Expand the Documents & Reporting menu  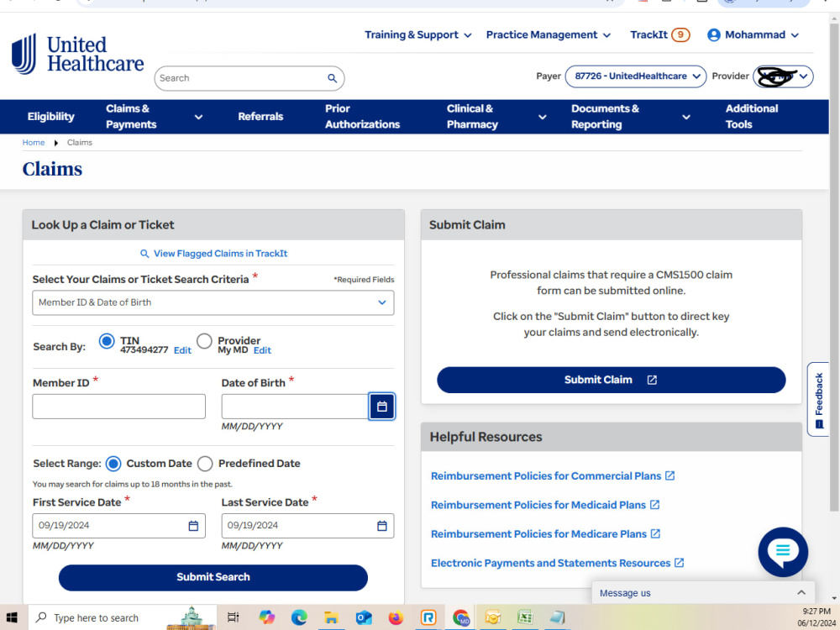[x=631, y=117]
